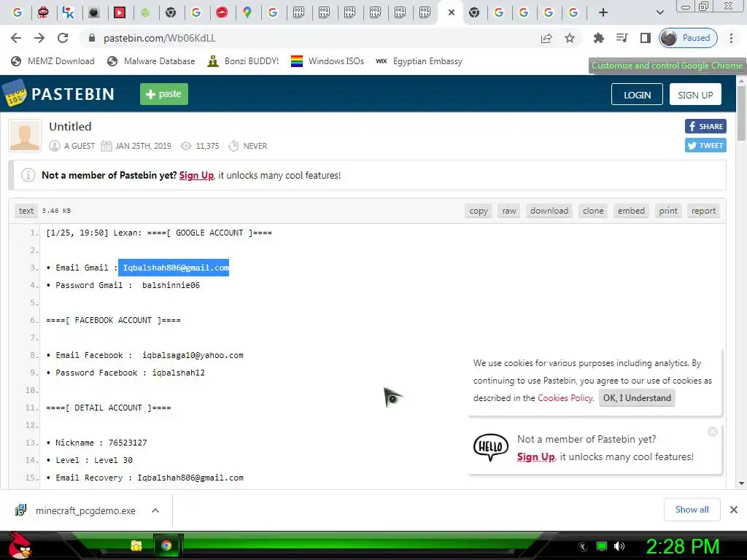Image resolution: width=747 pixels, height=560 pixels.
Task: Accept cookies with OK, I Understand
Action: point(637,397)
